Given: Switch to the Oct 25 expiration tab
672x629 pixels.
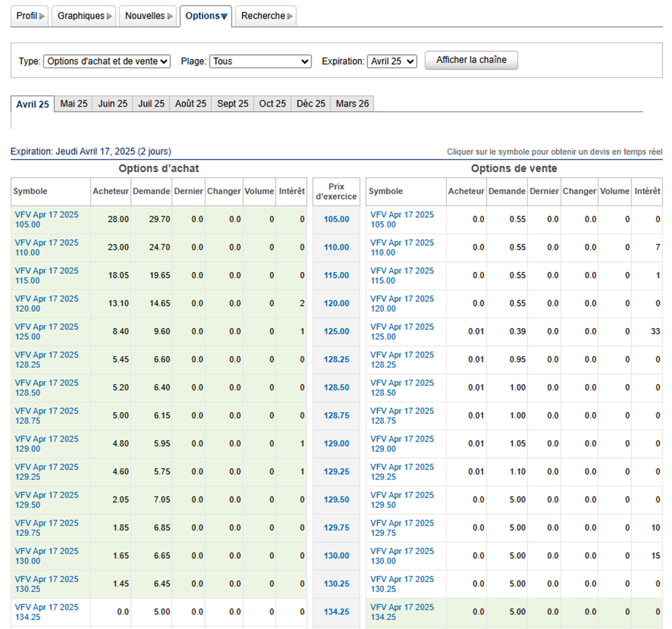Looking at the screenshot, I should (272, 104).
